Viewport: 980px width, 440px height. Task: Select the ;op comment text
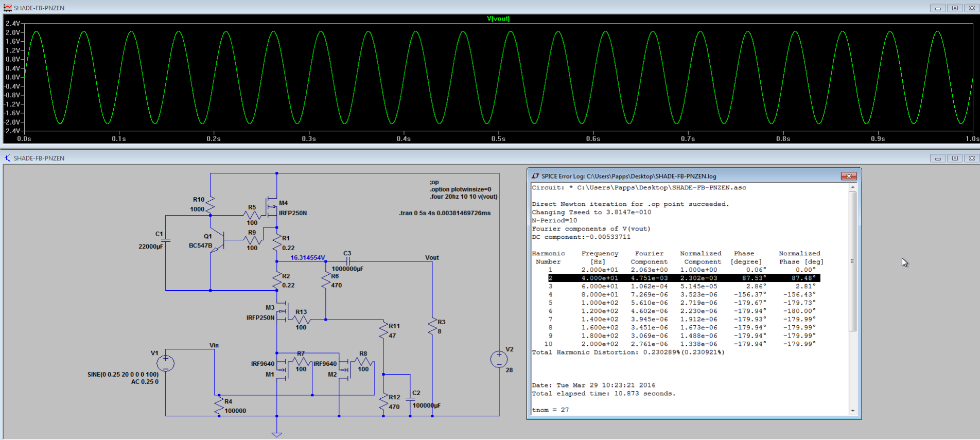point(434,182)
